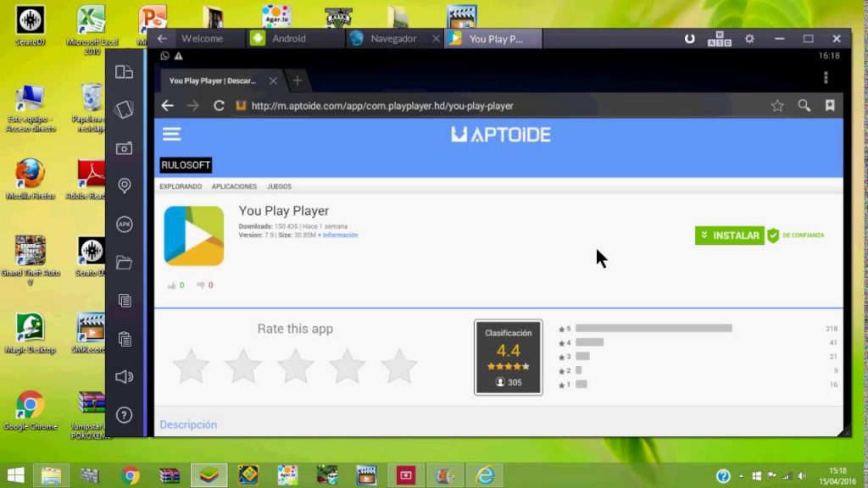
Task: Select the Magic Desktop desktop icon
Action: [31, 333]
